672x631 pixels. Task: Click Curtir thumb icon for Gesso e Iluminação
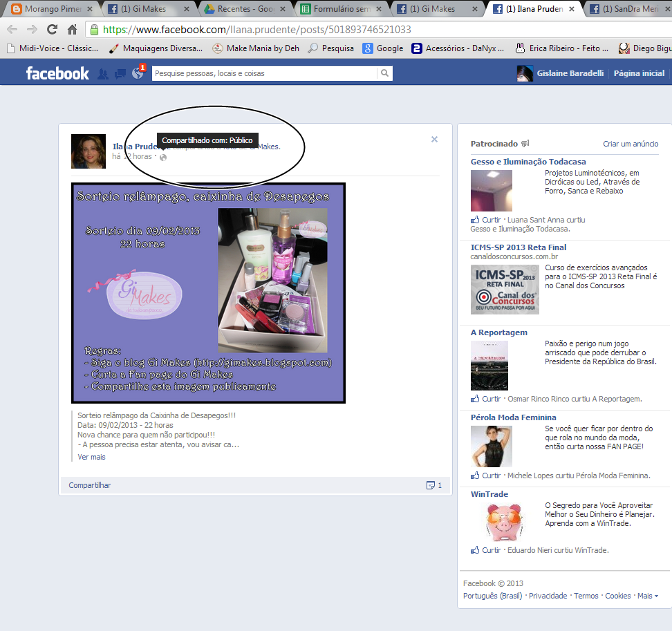pyautogui.click(x=475, y=220)
